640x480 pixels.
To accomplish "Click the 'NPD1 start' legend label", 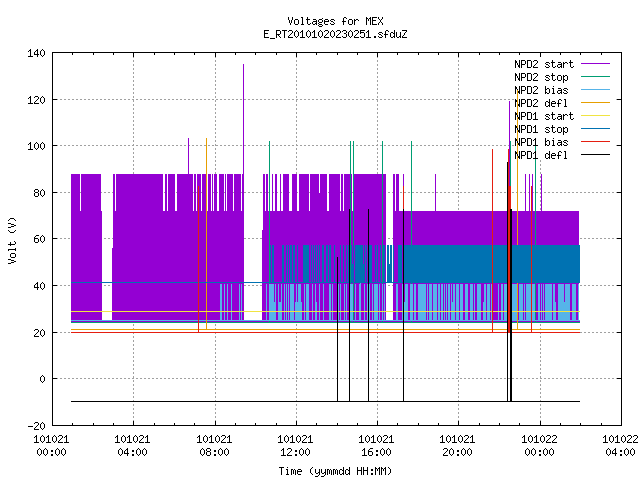I will click(x=544, y=116).
